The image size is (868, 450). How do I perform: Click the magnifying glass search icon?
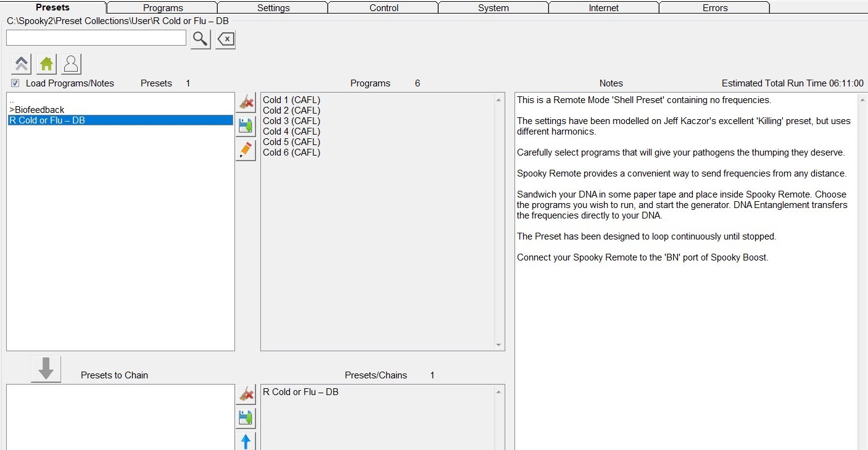200,39
